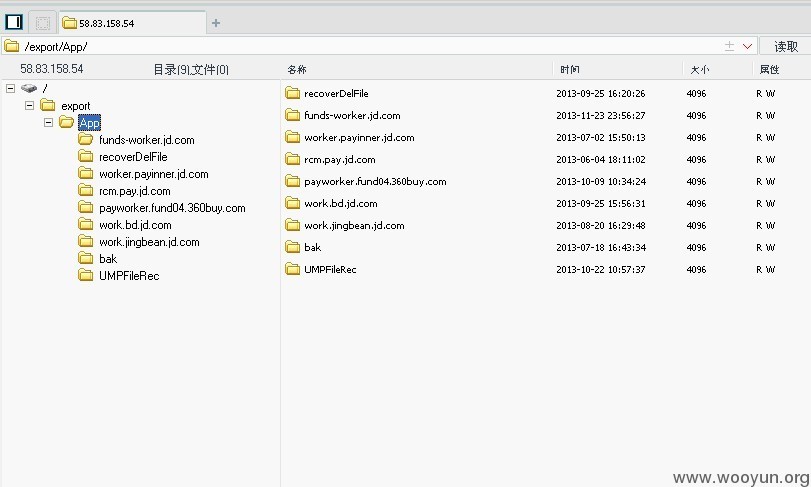Image resolution: width=811 pixels, height=487 pixels.
Task: Select rcm.pay.jd.com name in file list
Action: click(340, 160)
